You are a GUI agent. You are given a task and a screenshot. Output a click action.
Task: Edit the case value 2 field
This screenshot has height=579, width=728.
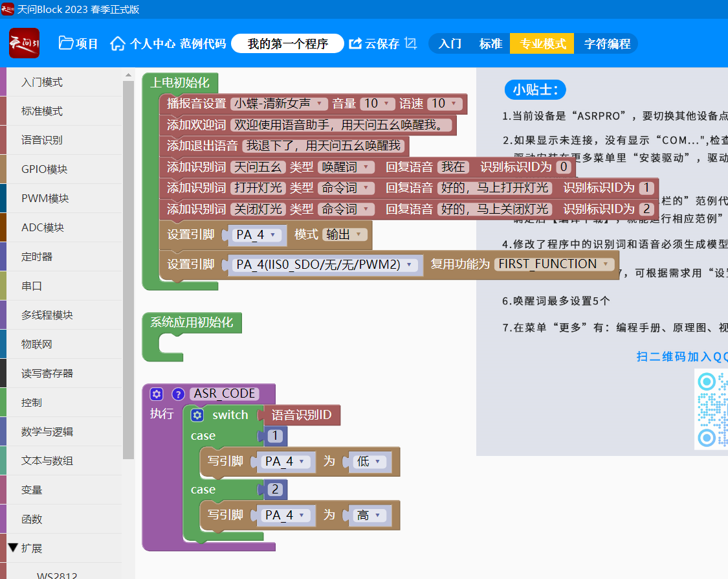click(275, 490)
